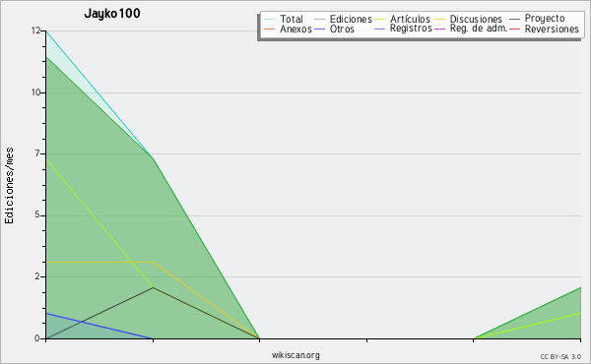Click the CC BY-SA 3.0 license text
The image size is (591, 364).
(x=560, y=357)
